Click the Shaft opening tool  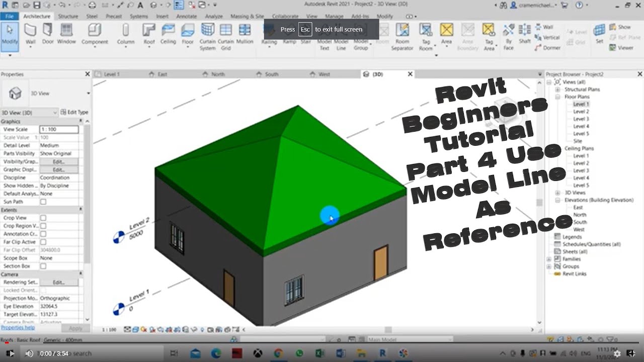pyautogui.click(x=525, y=34)
